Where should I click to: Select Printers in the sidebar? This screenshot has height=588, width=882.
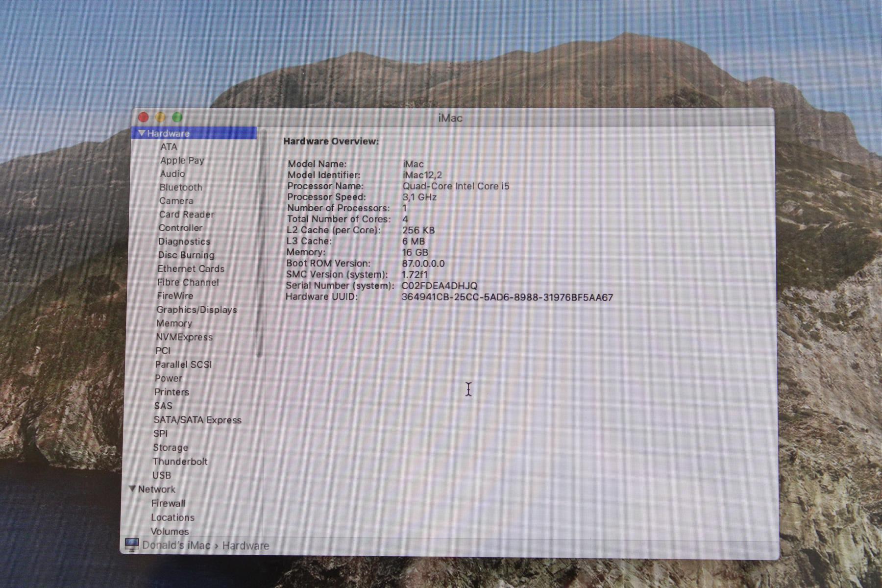(171, 392)
